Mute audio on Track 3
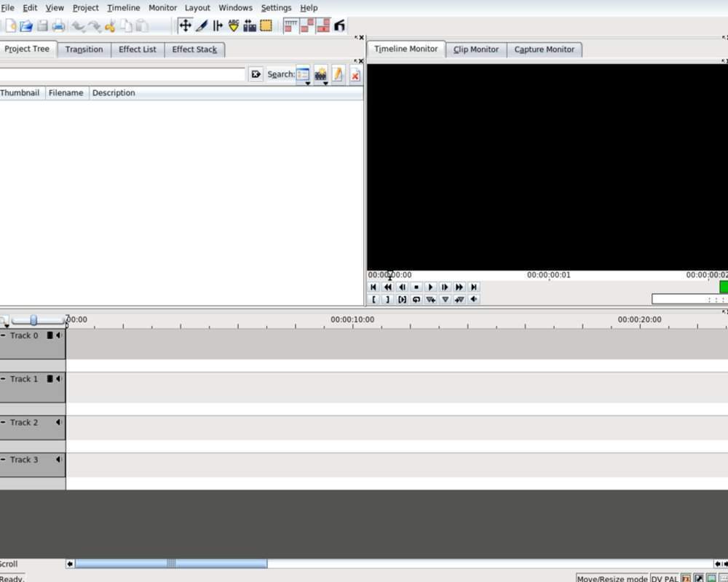728x582 pixels. [58, 460]
